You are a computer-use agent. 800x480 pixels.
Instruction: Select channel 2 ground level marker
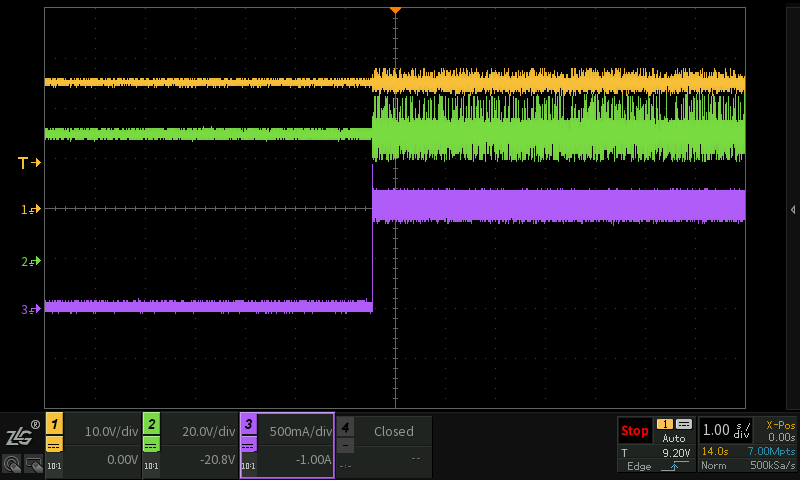30,262
